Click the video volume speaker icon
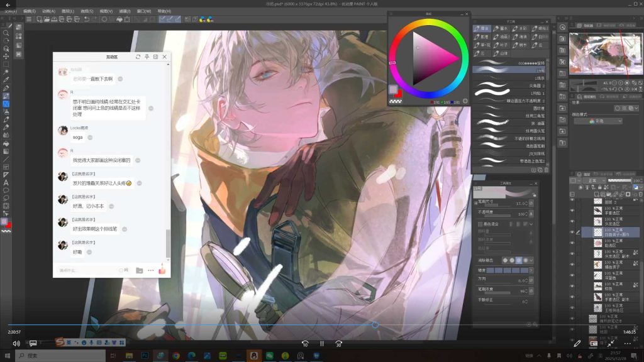The height and width of the screenshot is (362, 644). (x=16, y=344)
